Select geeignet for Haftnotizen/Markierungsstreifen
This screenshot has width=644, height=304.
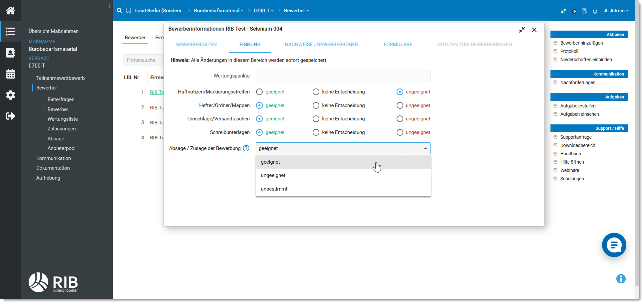pyautogui.click(x=259, y=92)
